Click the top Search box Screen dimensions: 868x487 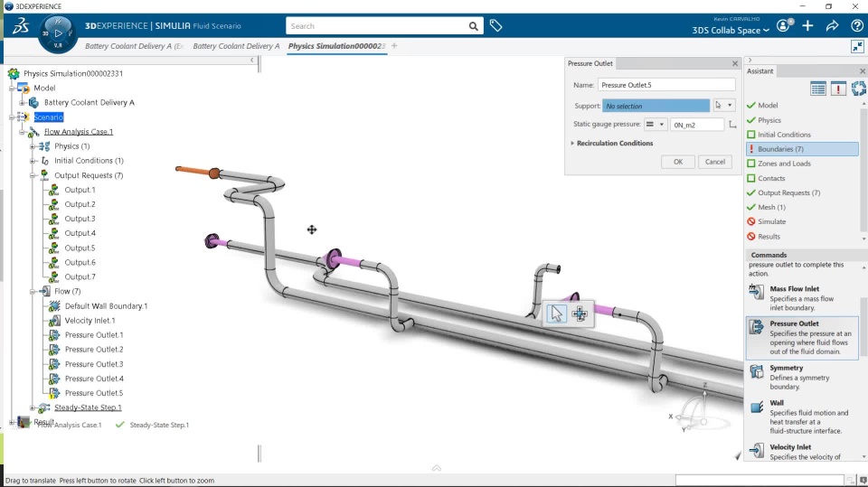pos(376,26)
